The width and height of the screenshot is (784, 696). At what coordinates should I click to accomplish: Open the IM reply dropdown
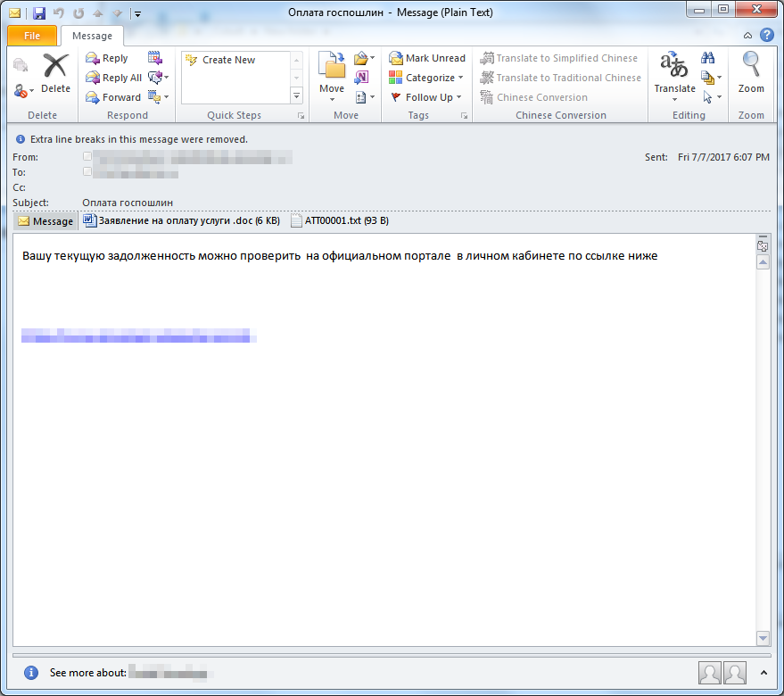159,78
